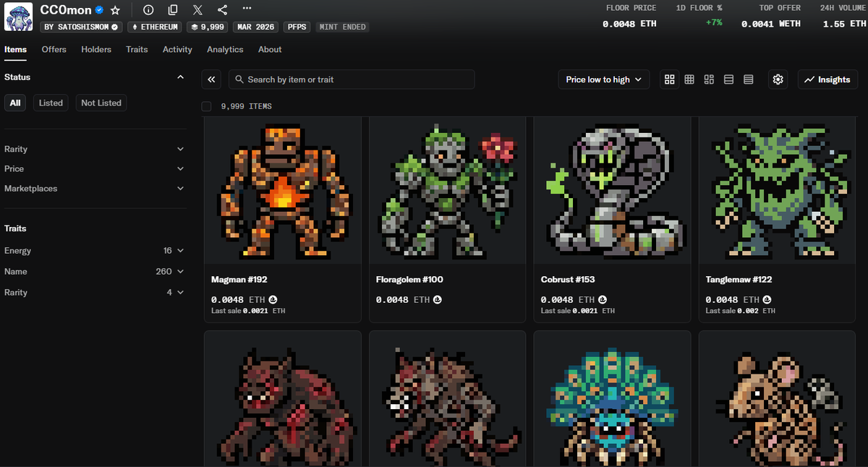Open the About tab
868x467 pixels.
pyautogui.click(x=270, y=49)
